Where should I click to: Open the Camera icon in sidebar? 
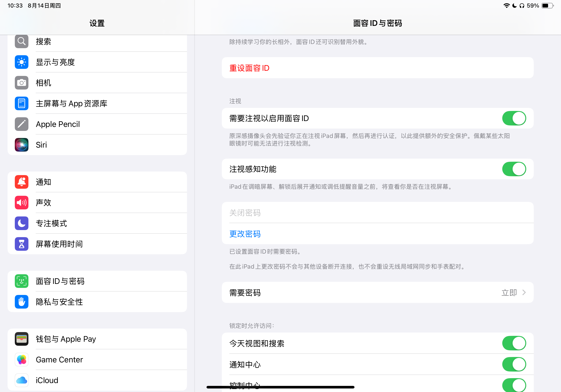click(22, 83)
